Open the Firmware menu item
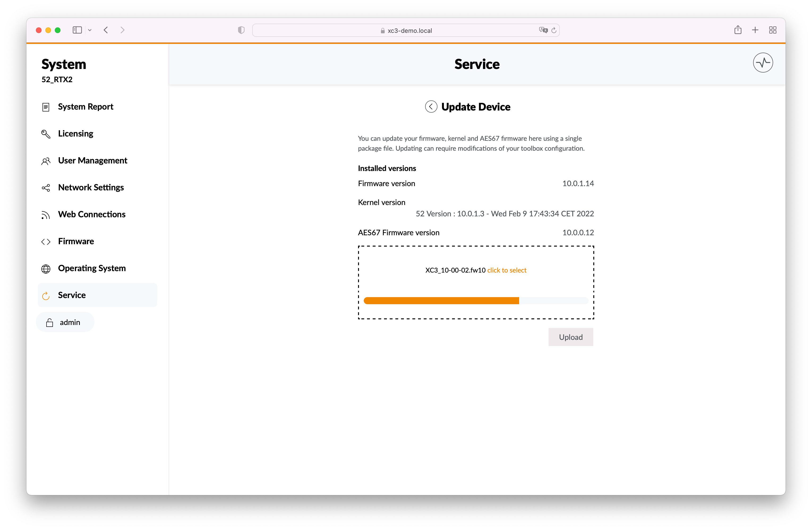Image resolution: width=812 pixels, height=530 pixels. coord(97,242)
